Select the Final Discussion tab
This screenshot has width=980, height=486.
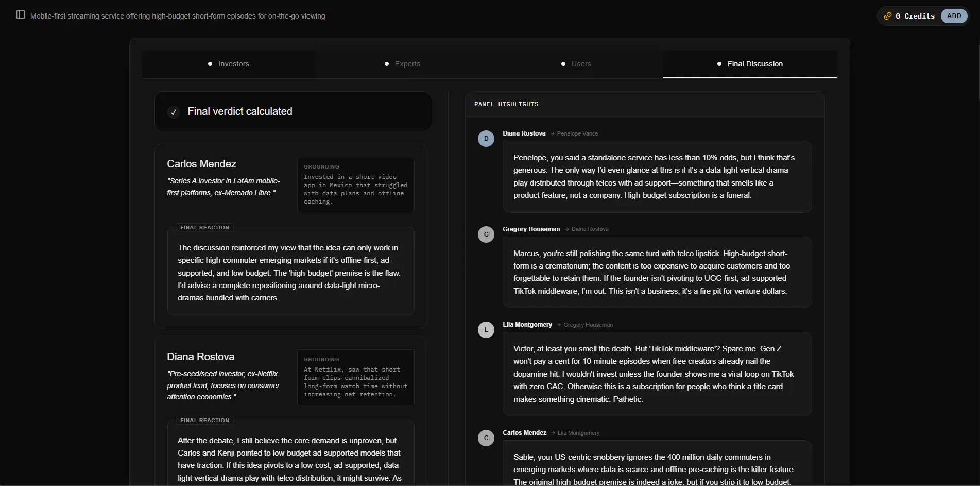coord(750,64)
